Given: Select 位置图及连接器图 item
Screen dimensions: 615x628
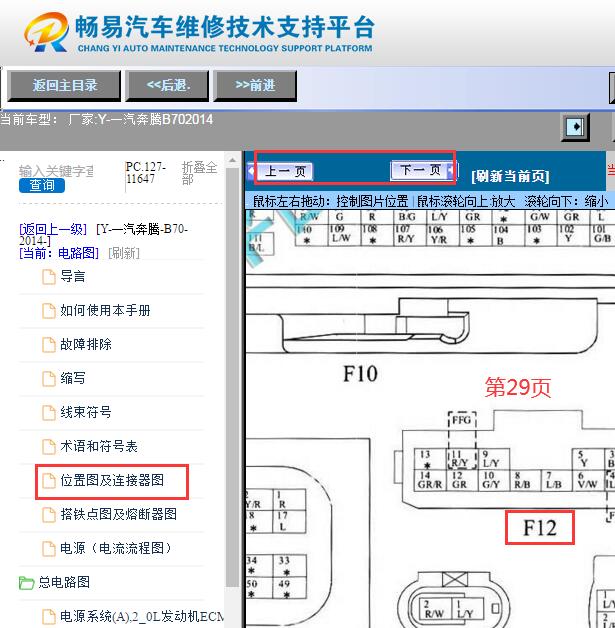Looking at the screenshot, I should 112,480.
